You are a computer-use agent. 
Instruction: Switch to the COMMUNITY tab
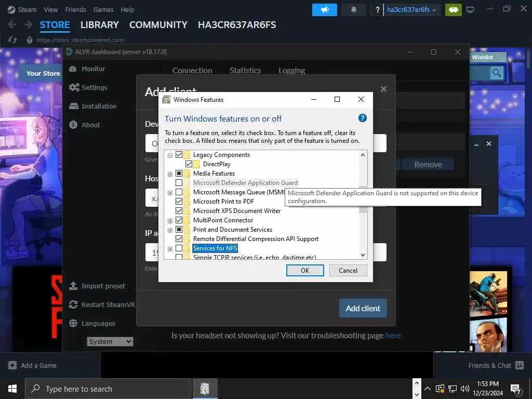click(158, 25)
